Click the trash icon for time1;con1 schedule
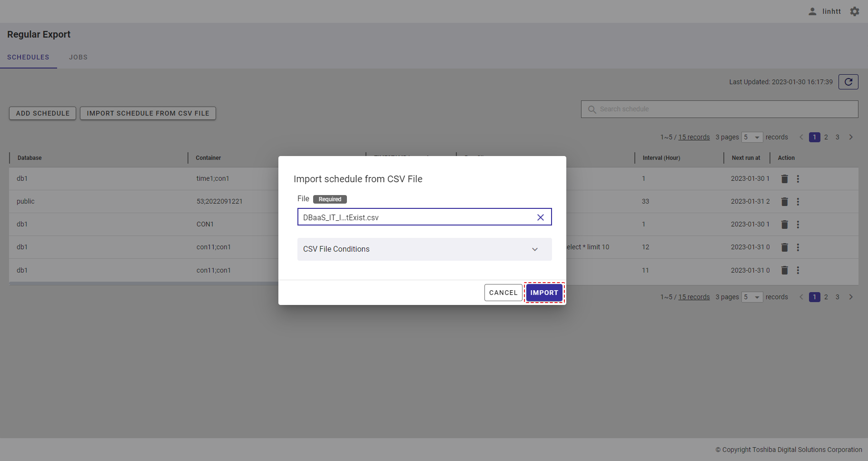This screenshot has width=868, height=461. [784, 179]
